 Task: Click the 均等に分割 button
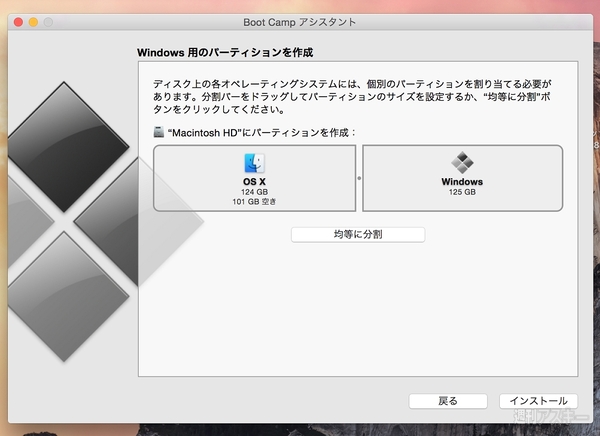(358, 234)
